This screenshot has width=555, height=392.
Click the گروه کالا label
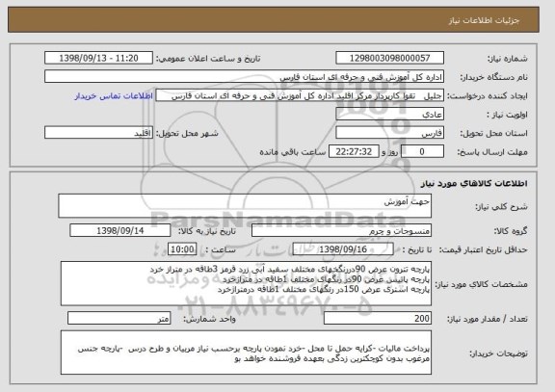point(511,231)
